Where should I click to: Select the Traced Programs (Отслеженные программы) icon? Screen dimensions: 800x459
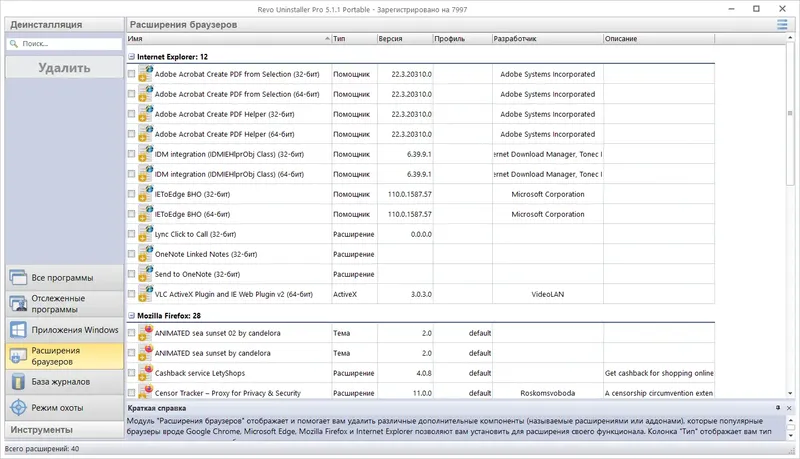pos(18,303)
